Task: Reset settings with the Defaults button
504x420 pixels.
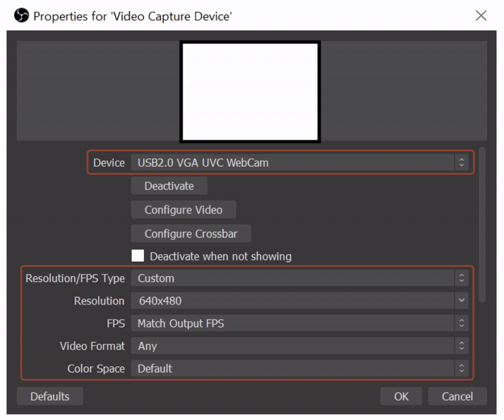Action: click(50, 396)
